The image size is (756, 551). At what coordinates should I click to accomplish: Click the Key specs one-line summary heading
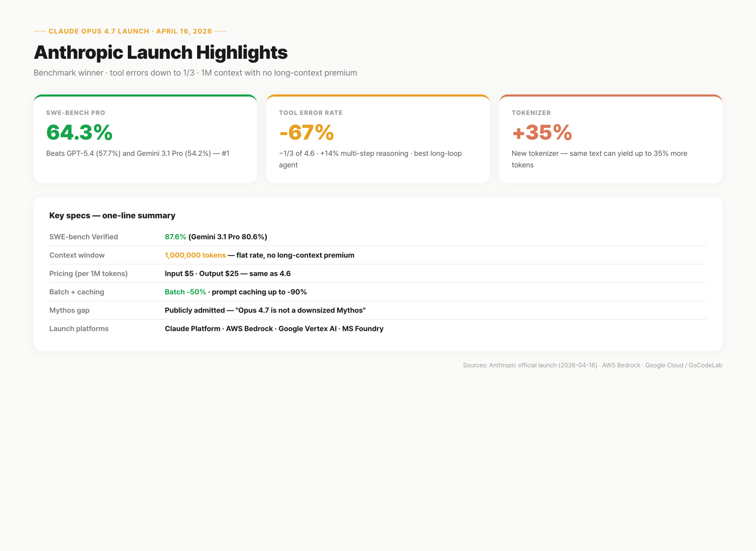click(x=112, y=215)
